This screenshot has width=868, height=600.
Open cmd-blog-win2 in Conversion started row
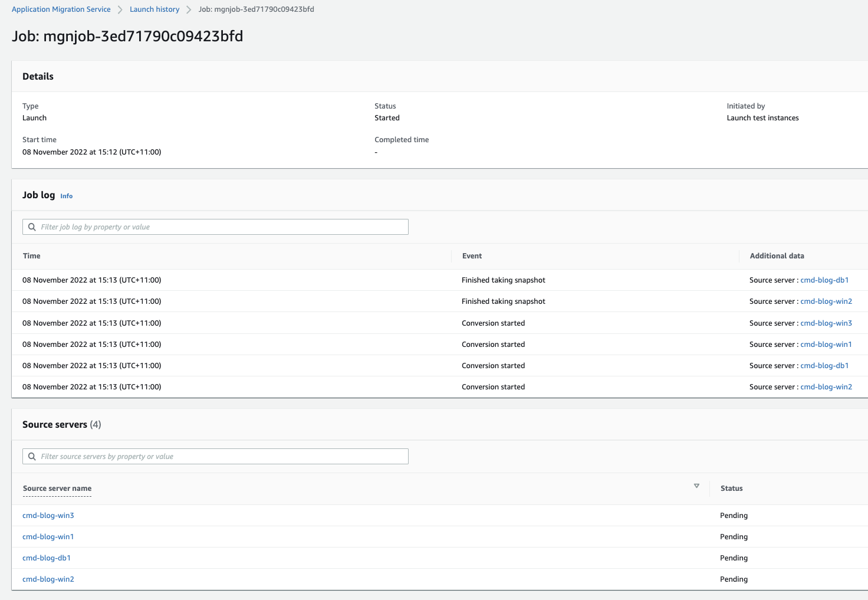point(826,387)
